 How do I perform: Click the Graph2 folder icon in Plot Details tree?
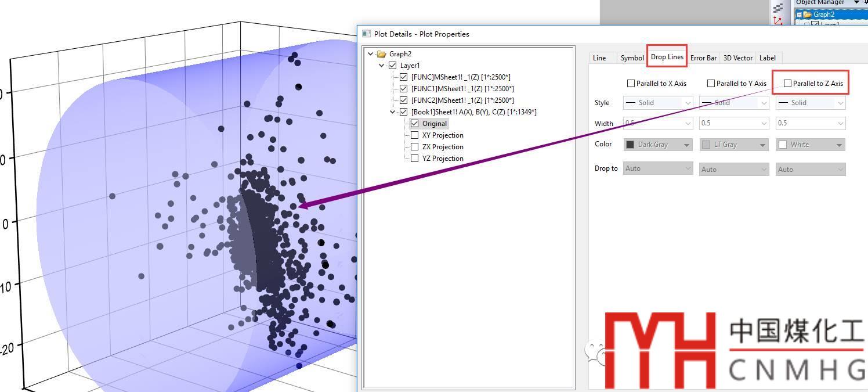(381, 54)
